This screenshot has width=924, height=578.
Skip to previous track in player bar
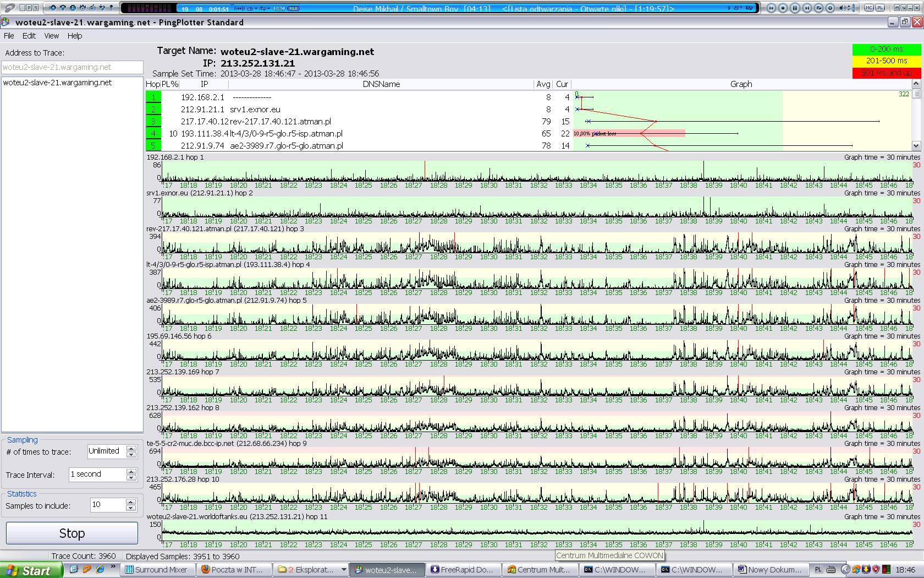coord(772,8)
